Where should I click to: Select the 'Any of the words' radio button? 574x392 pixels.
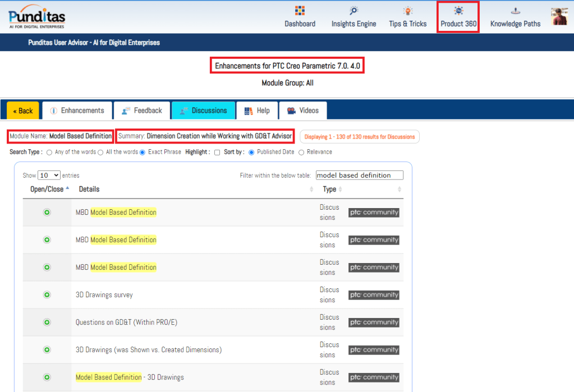coord(49,152)
